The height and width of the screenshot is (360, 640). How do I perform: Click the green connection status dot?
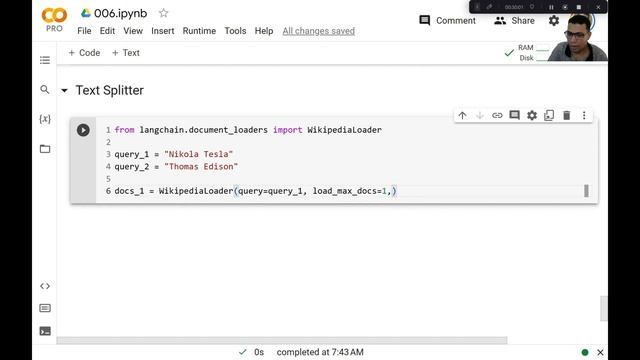pos(584,352)
